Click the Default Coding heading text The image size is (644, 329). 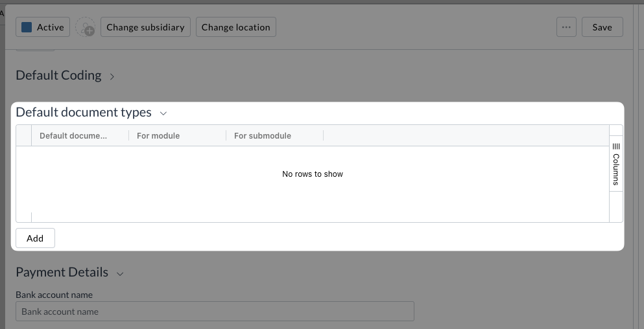[x=58, y=76]
